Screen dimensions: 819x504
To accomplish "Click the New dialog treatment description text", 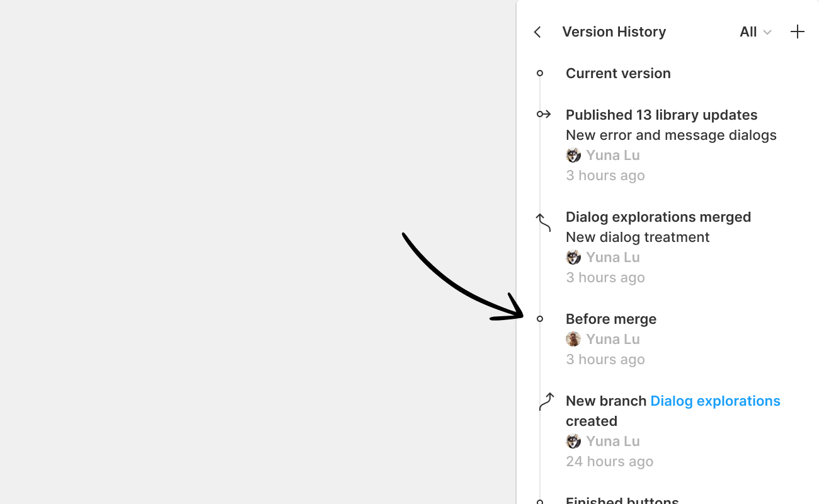I will coord(638,237).
